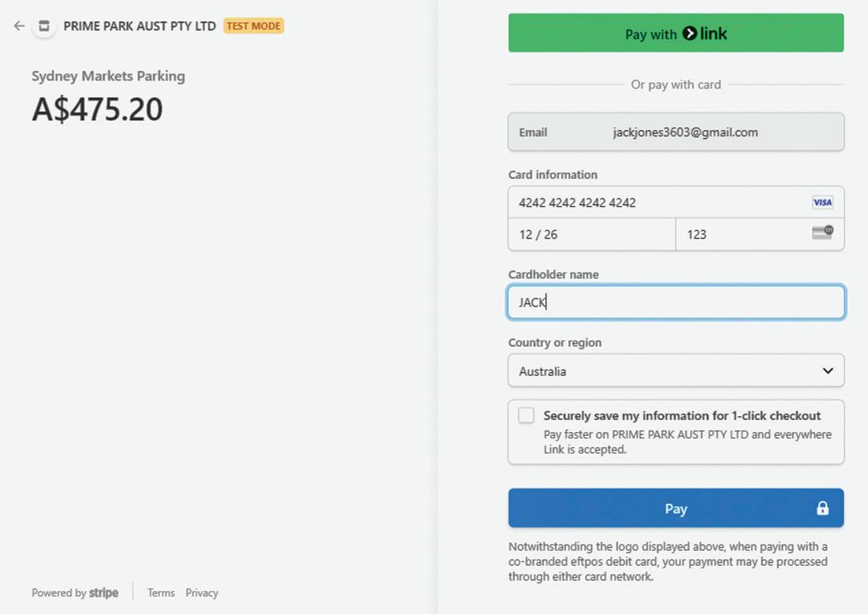Click the CVC card icon
Screen dimensions: 868x614
tap(822, 233)
